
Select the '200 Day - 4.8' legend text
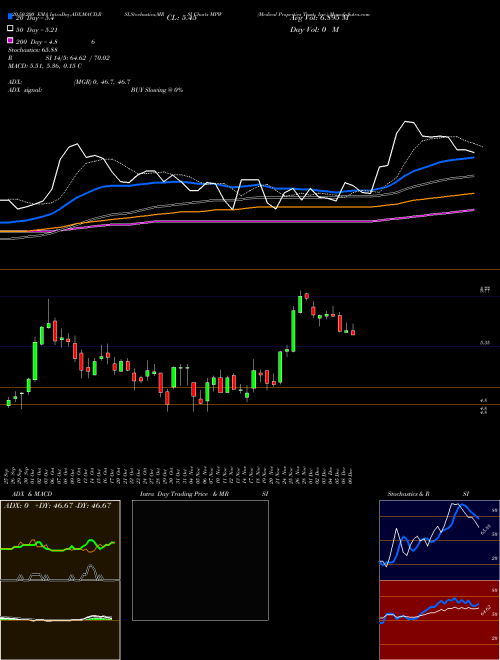(x=37, y=42)
